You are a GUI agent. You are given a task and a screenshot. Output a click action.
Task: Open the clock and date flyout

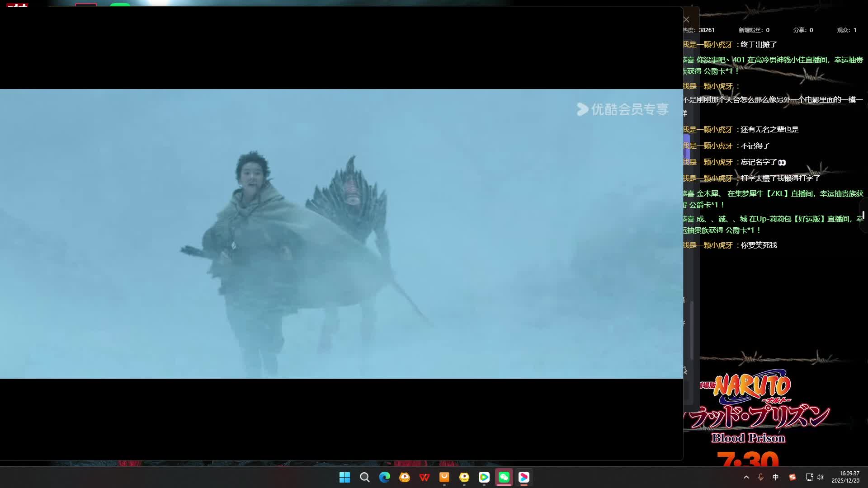click(x=845, y=477)
